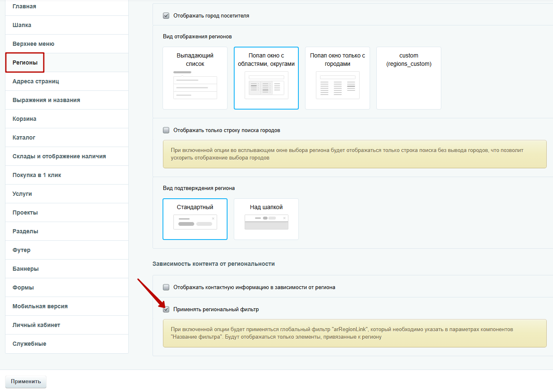The width and height of the screenshot is (553, 392).
Task: Open Склады и отображение наличия section
Action: (x=67, y=156)
